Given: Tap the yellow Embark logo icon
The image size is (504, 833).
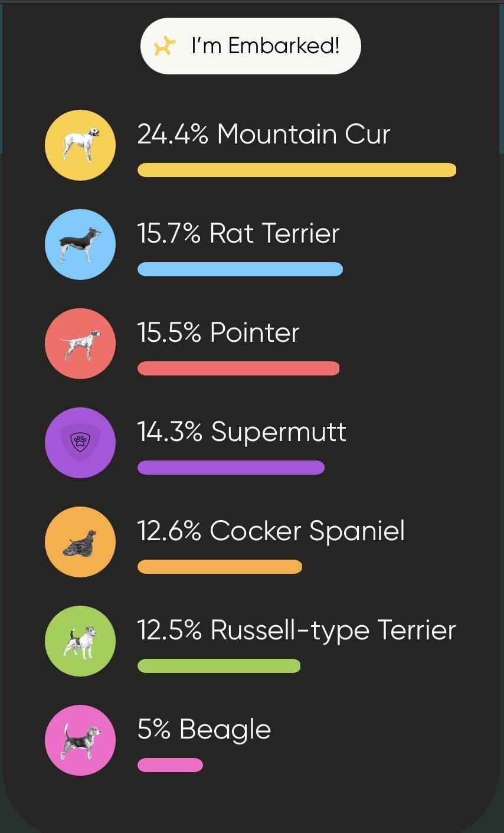Looking at the screenshot, I should coord(164,46).
